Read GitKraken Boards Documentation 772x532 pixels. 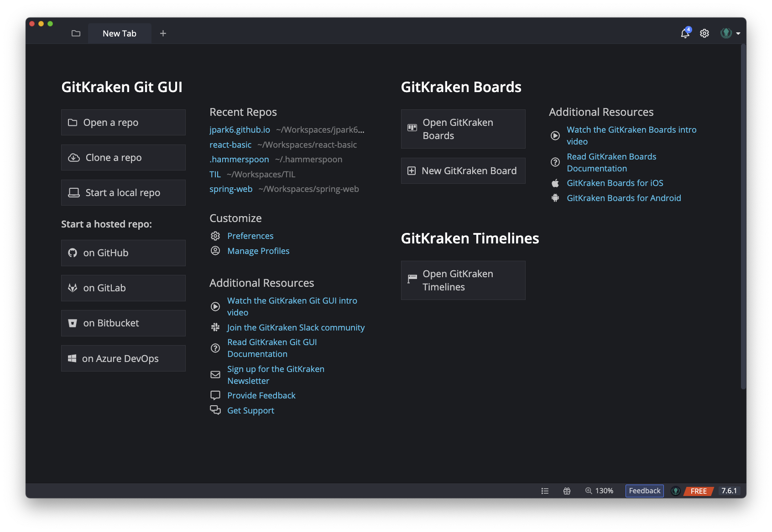[x=611, y=162]
